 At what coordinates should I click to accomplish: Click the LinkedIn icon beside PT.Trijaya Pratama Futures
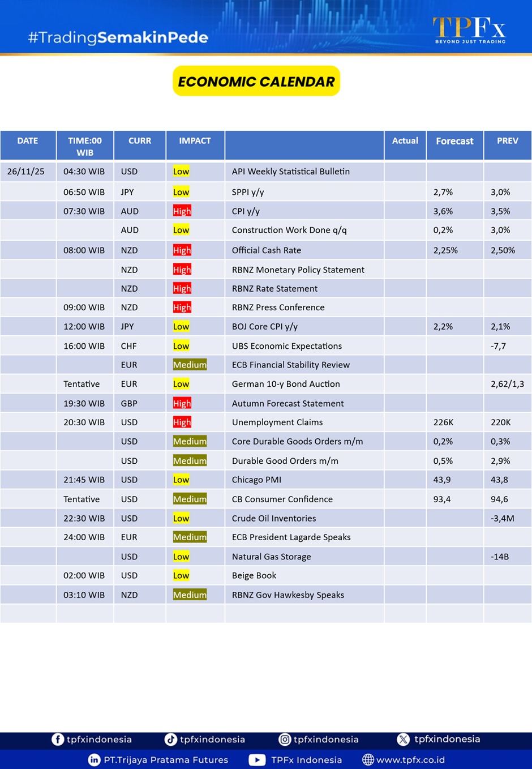(x=95, y=760)
